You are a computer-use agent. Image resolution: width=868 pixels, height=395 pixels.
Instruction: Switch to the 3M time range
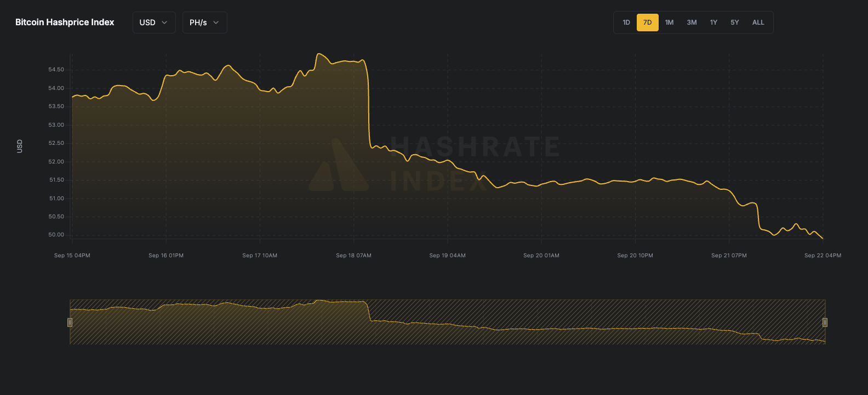click(692, 22)
